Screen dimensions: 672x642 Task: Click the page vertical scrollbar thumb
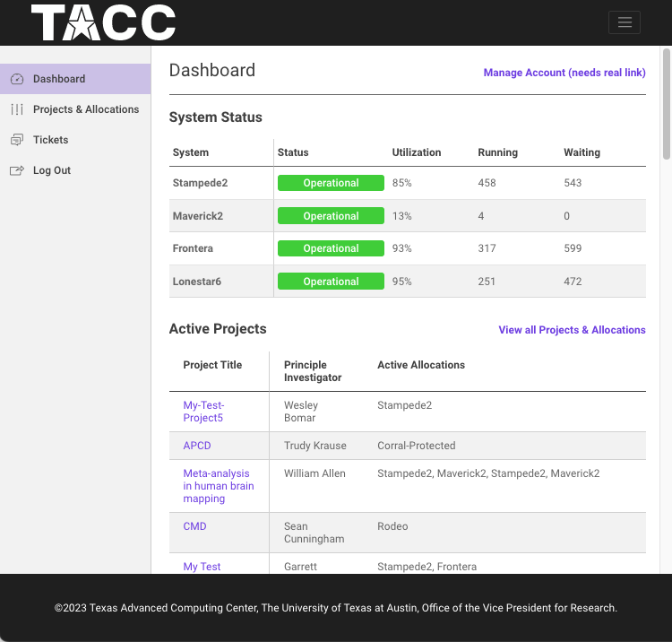click(667, 104)
